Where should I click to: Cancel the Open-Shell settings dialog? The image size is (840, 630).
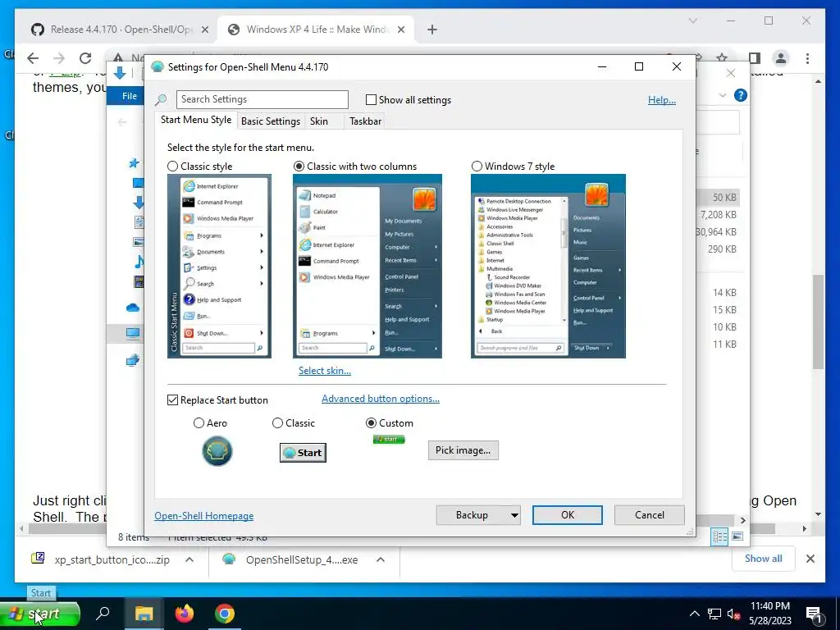[650, 515]
